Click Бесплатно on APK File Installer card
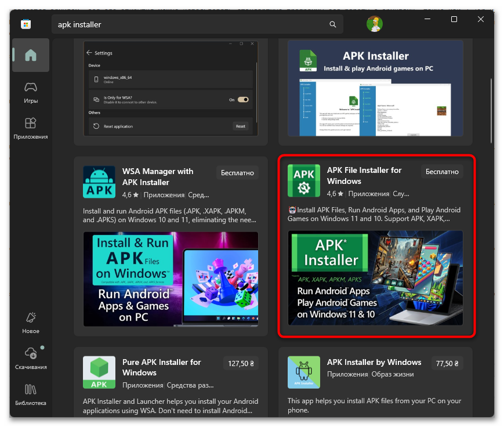 (x=443, y=172)
